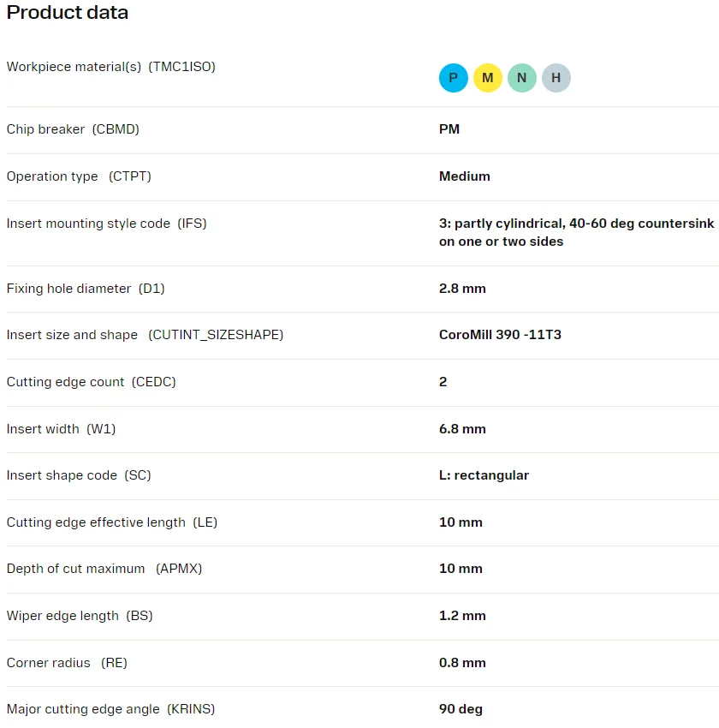Click the blue P workpiece material icon
The height and width of the screenshot is (728, 719).
(x=453, y=78)
